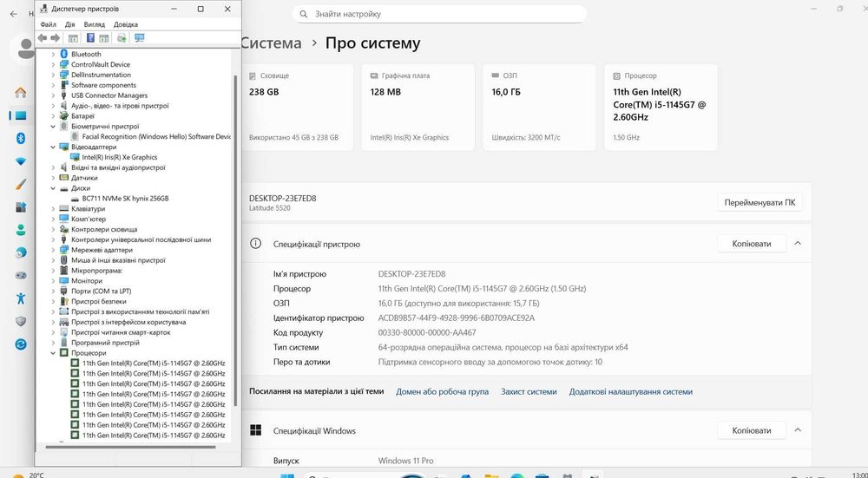Collapse Специфікації Windows section chevron

(798, 430)
